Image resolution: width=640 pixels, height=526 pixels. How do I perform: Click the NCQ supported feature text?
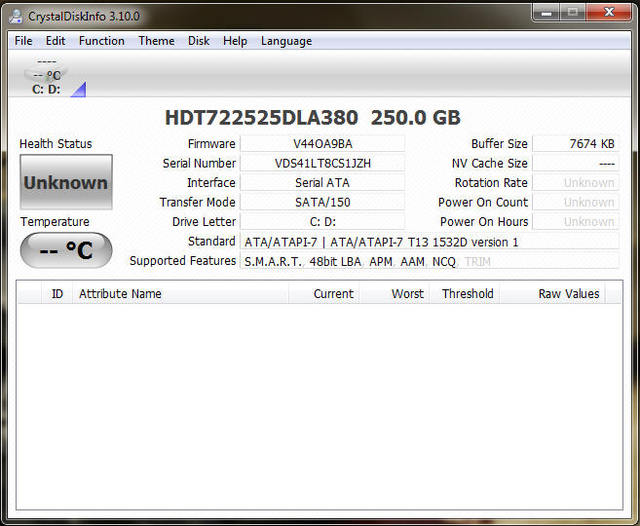[x=444, y=262]
